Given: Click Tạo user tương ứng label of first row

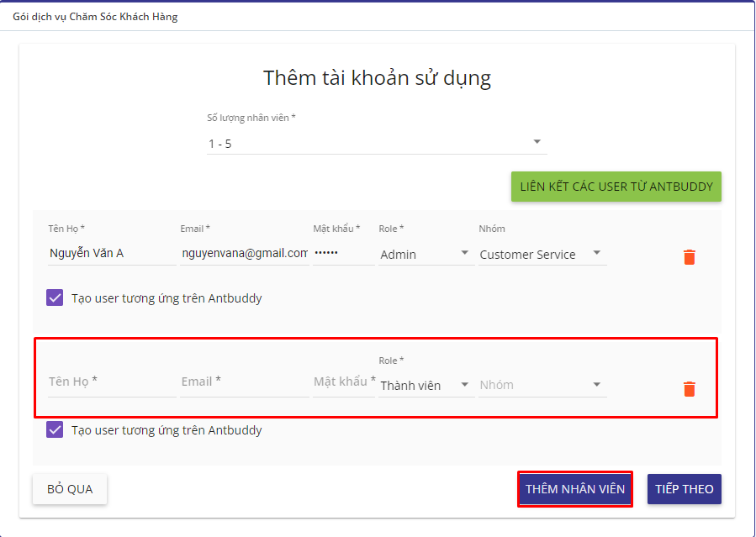Looking at the screenshot, I should (167, 298).
